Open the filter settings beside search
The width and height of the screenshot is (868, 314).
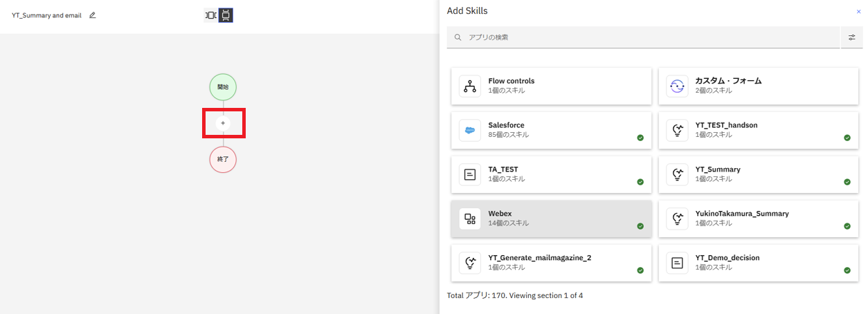pos(851,37)
